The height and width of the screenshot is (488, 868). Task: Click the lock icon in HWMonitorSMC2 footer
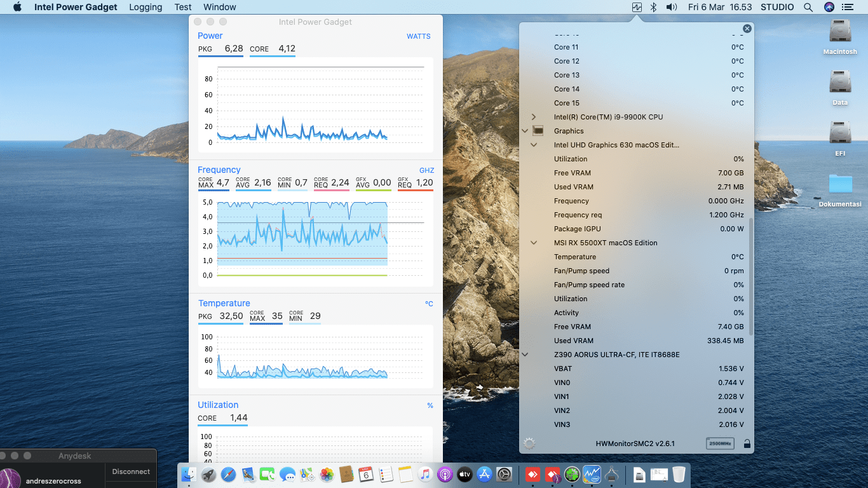(747, 444)
